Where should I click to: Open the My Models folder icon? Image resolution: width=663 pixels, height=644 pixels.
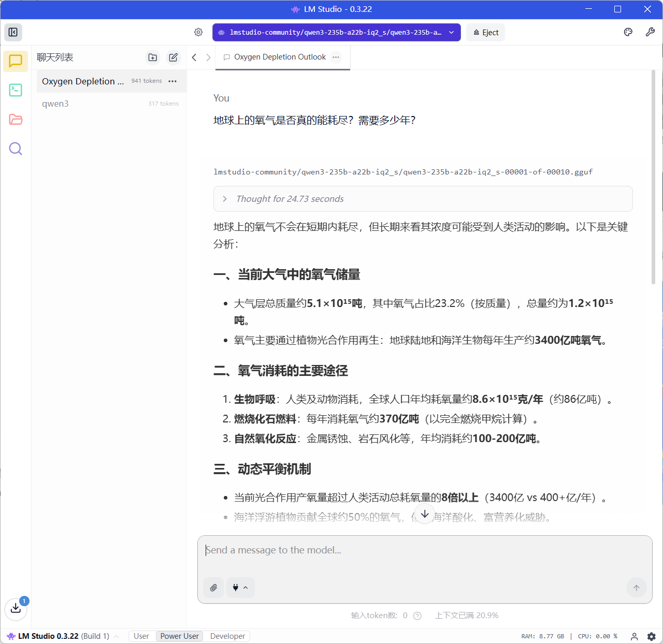coord(16,120)
